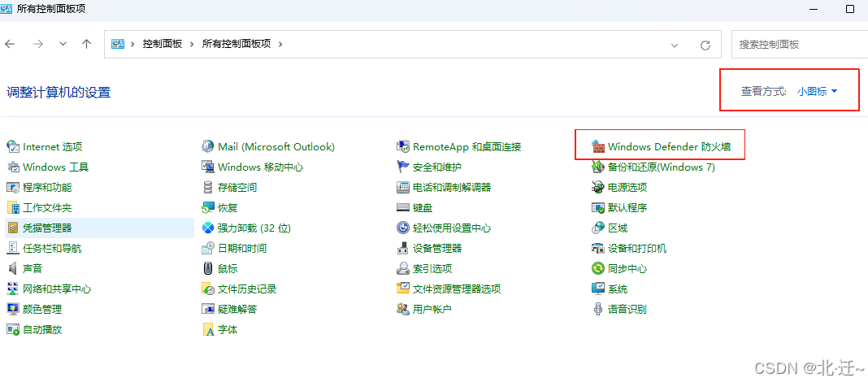Image resolution: width=868 pixels, height=382 pixels.
Task: Click the 系统 computer icon
Action: 598,289
